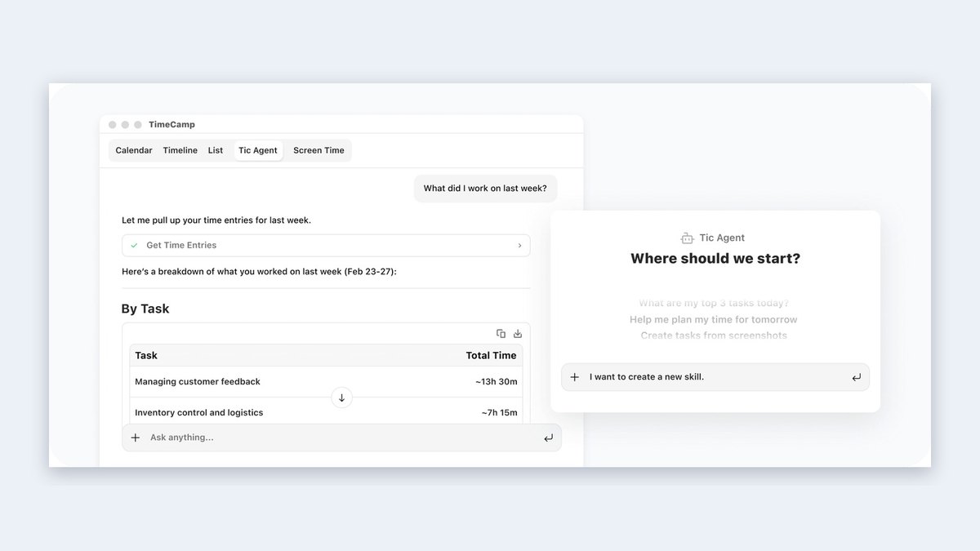The width and height of the screenshot is (980, 551).
Task: Choose 'What are my top 3 tasks today?'
Action: (714, 303)
